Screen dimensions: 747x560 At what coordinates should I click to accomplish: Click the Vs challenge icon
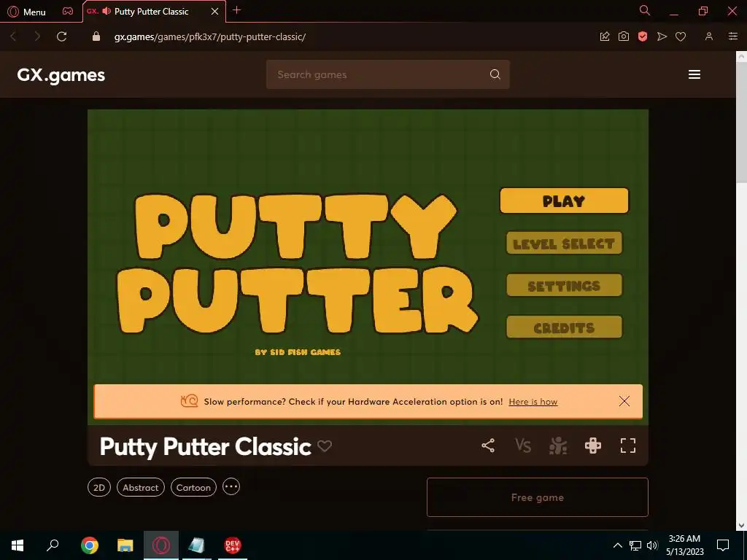(522, 446)
